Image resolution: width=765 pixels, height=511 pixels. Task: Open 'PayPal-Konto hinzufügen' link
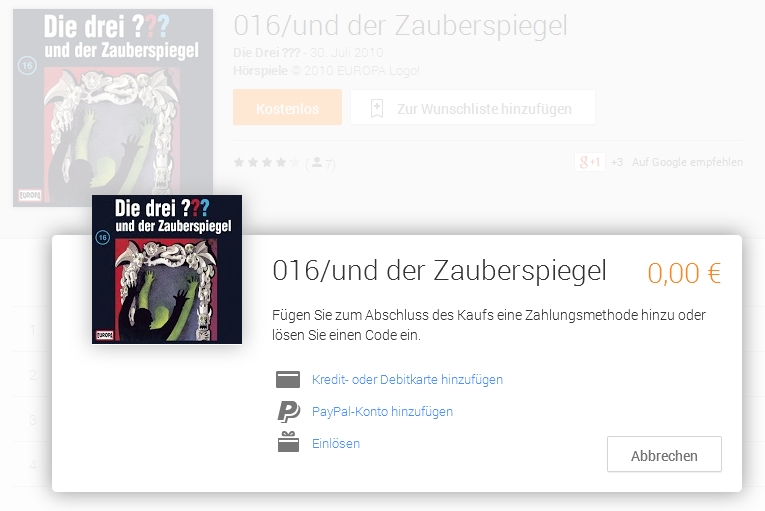382,411
